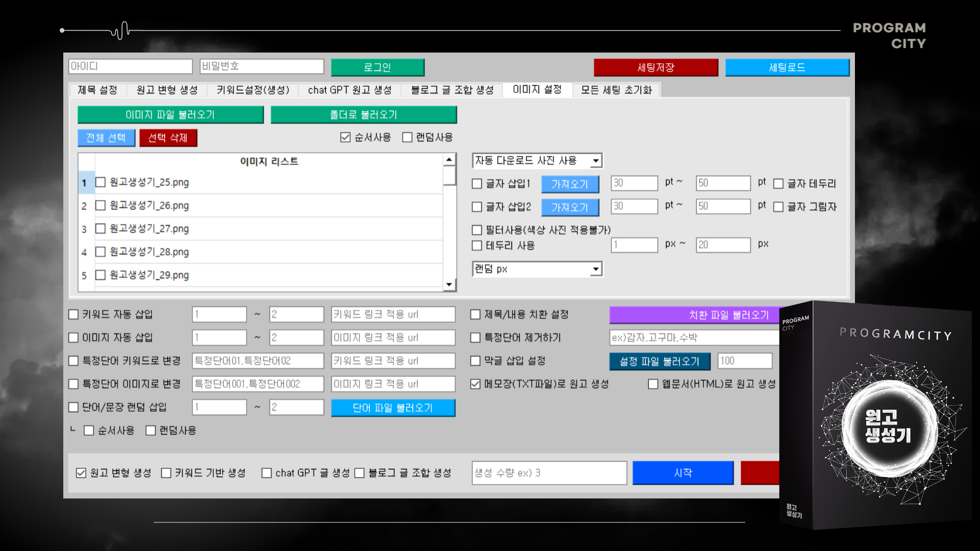Open the 키워드설정(생성) tab
Viewport: 980px width, 551px height.
tap(253, 90)
